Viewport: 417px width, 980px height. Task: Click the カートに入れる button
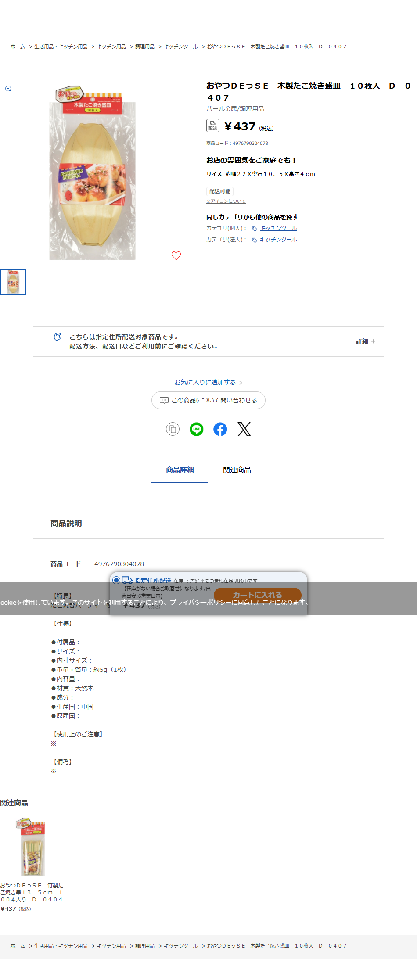(258, 595)
